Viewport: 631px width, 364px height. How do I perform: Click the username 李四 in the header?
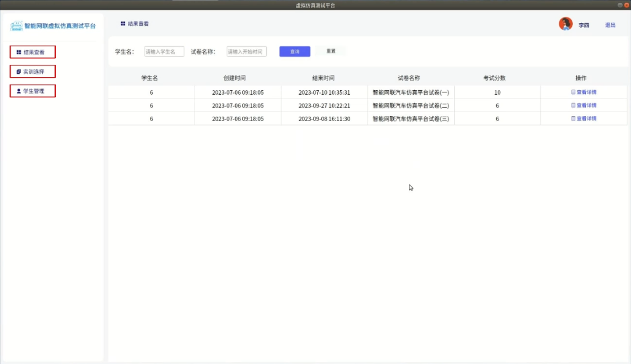pyautogui.click(x=583, y=25)
